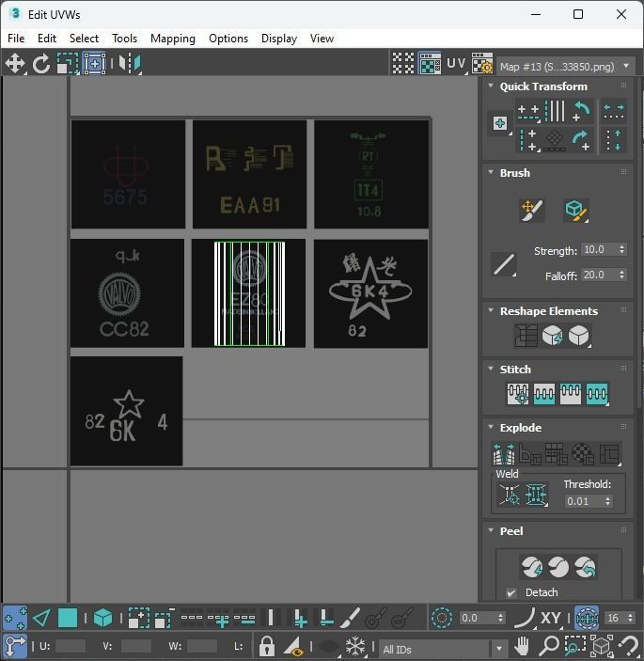The width and height of the screenshot is (644, 661).
Task: Open the Display menu
Action: tap(279, 39)
